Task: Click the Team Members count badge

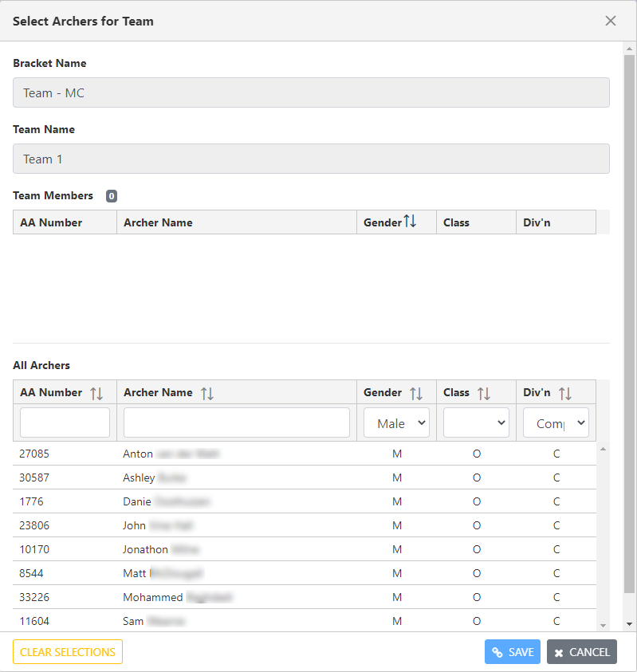Action: click(x=112, y=196)
